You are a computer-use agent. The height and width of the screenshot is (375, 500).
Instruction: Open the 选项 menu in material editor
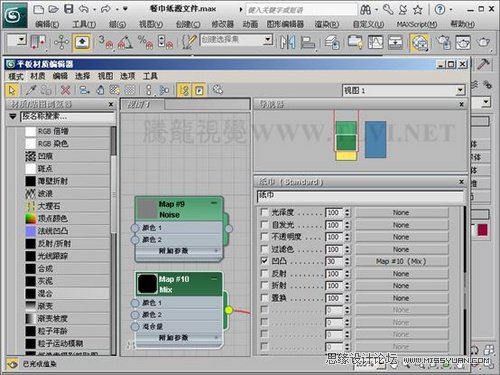click(128, 76)
